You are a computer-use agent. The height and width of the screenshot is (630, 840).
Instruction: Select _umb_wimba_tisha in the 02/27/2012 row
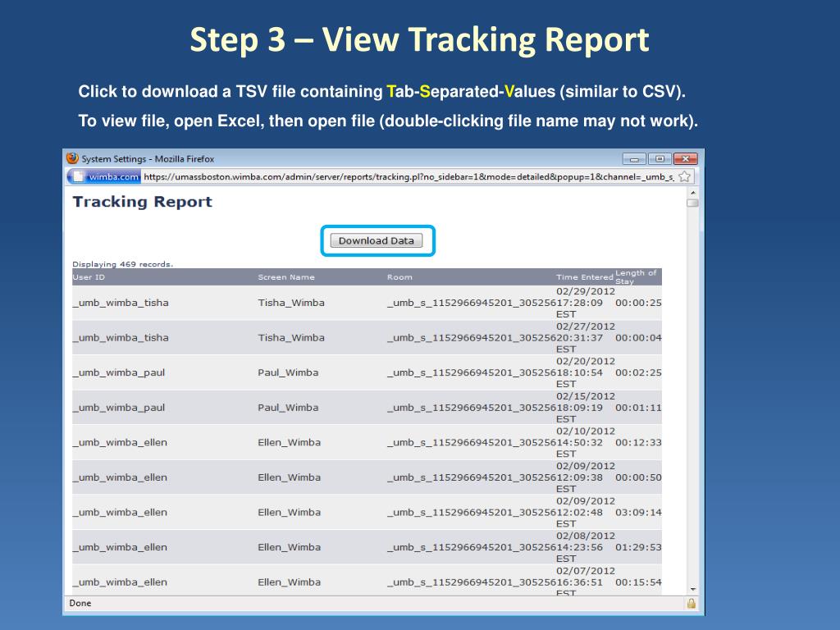[x=121, y=337]
